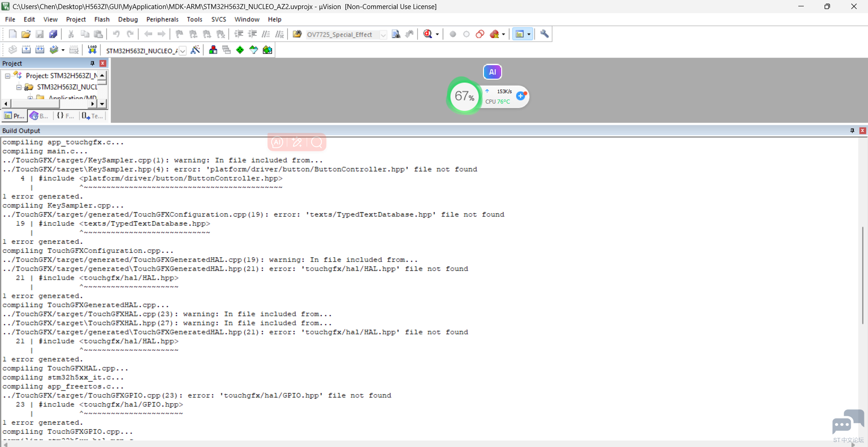Click the Build target icon
The image size is (868, 447).
[x=26, y=50]
